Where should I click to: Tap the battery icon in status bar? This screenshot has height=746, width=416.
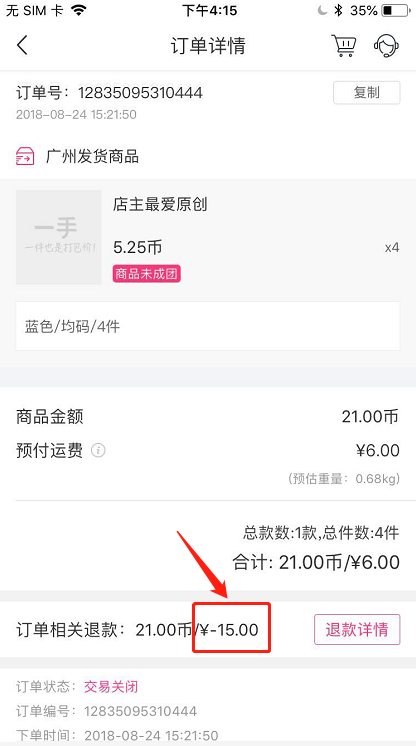[395, 10]
